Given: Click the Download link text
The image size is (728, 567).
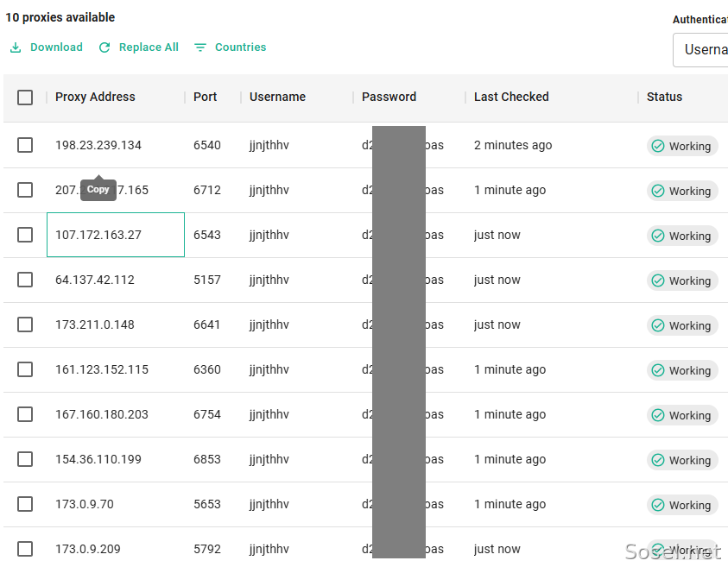Looking at the screenshot, I should 57,47.
